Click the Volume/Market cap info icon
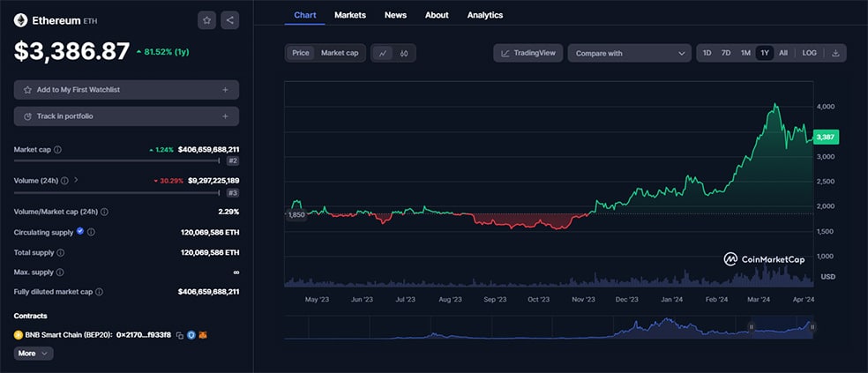The height and width of the screenshot is (373, 868). 105,212
